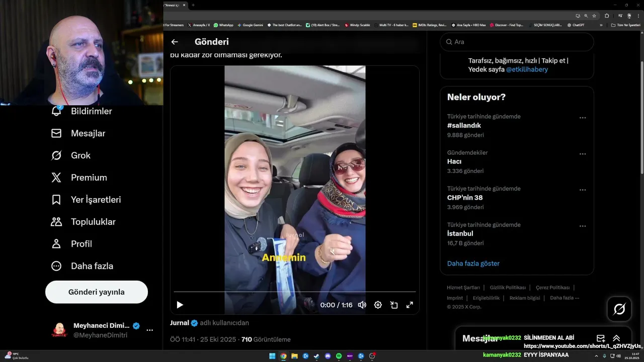Open Hizmet Şartları footer link

pos(463,288)
